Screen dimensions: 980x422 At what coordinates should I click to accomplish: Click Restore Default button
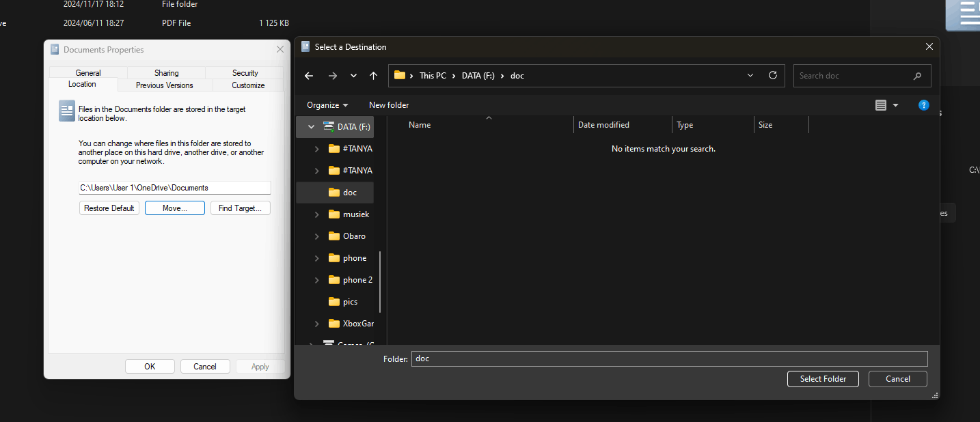[109, 208]
